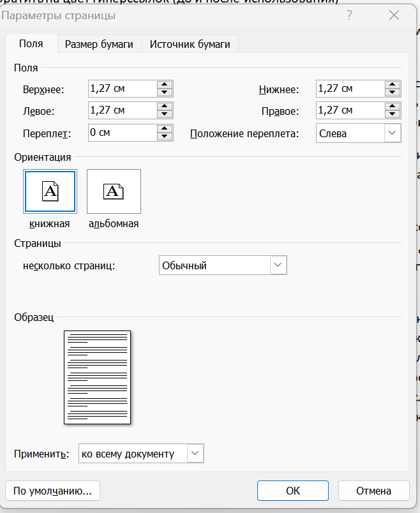
Task: Click the Отмена button
Action: click(x=373, y=491)
